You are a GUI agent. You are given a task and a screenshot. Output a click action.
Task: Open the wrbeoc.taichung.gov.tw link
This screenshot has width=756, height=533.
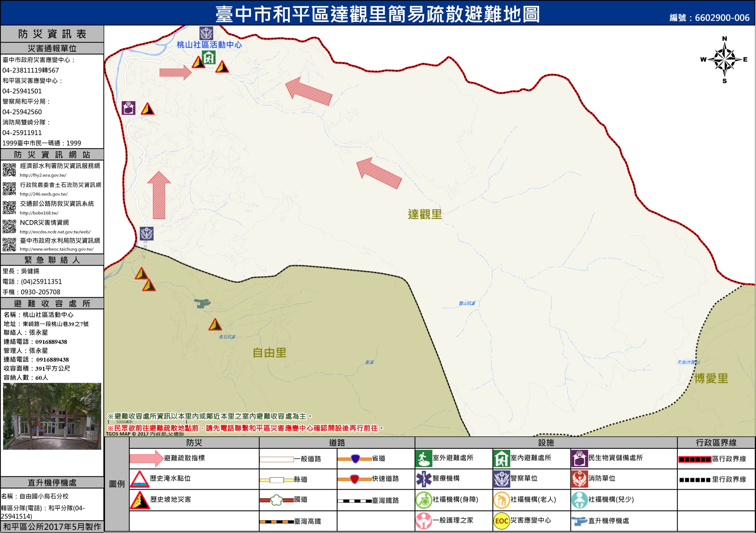pyautogui.click(x=56, y=249)
